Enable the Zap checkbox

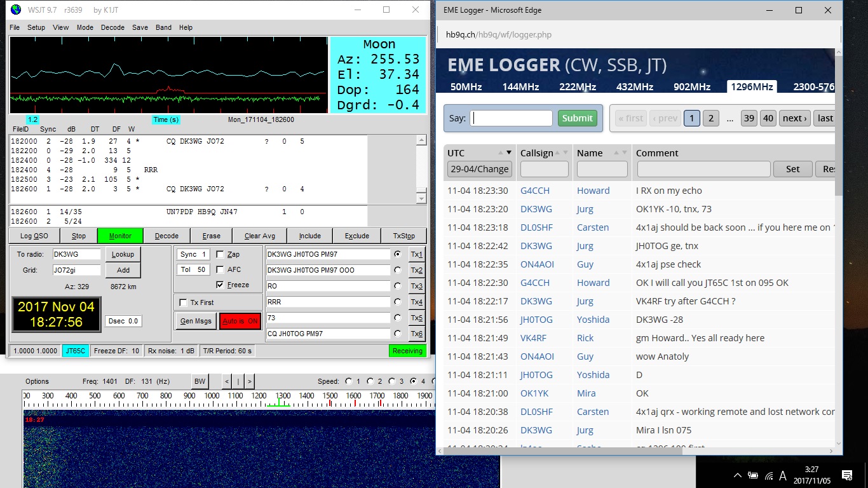coord(220,254)
